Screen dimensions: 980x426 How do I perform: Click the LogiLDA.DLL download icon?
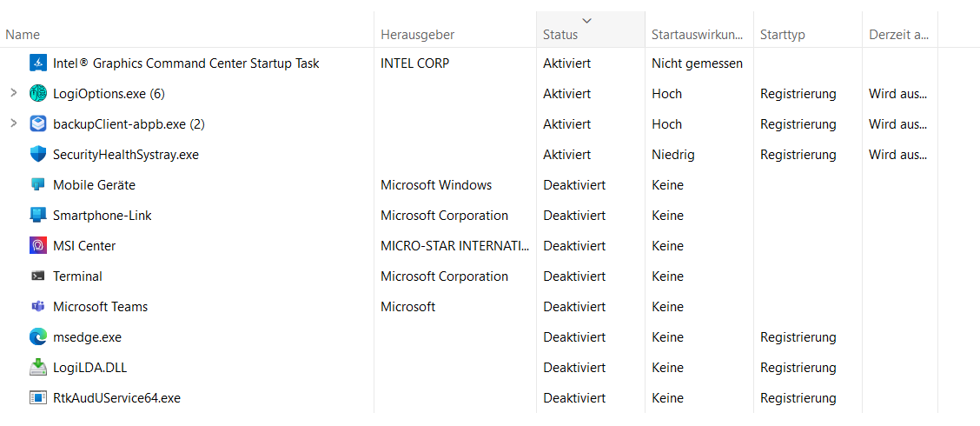(38, 368)
